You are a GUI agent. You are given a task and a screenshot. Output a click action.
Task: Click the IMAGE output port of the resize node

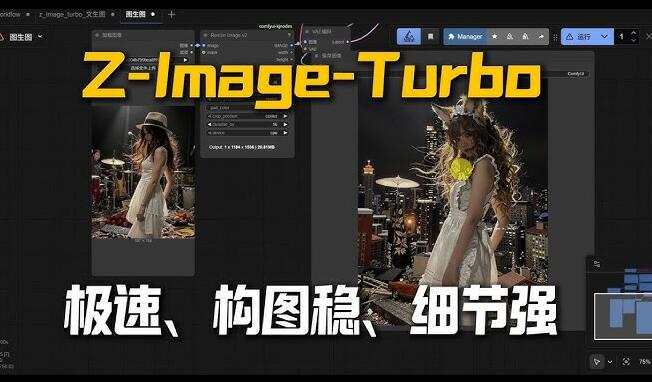pyautogui.click(x=291, y=45)
